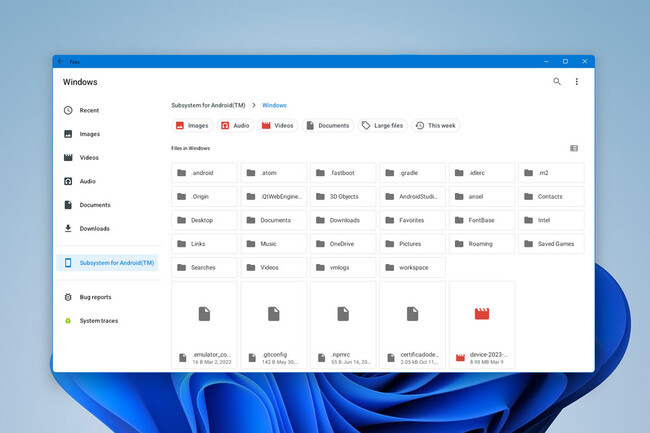650x433 pixels.
Task: Open Images in the sidebar
Action: [x=108, y=134]
